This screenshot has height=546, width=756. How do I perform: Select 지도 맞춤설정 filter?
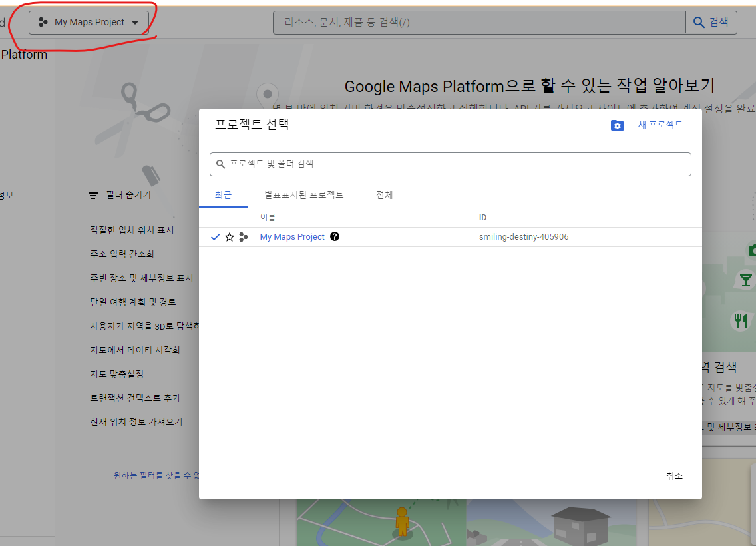coord(116,374)
